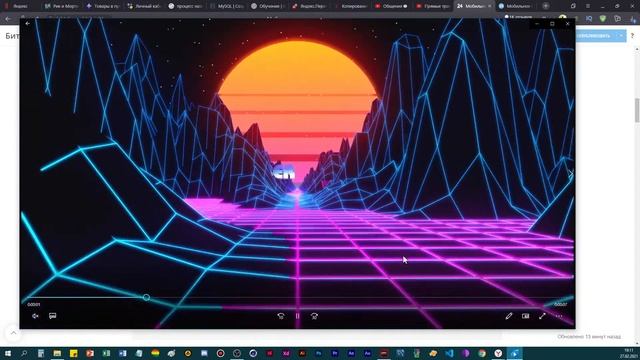Open subtitles and captions menu

53,316
